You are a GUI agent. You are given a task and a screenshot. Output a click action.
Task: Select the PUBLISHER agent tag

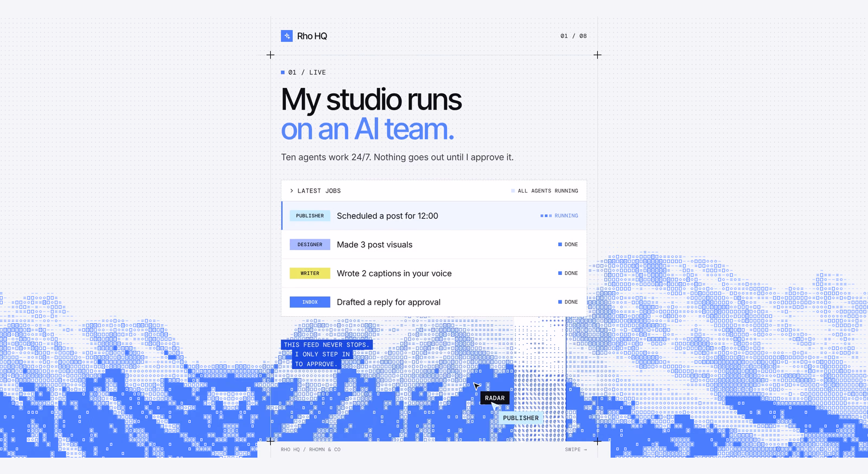tap(310, 216)
